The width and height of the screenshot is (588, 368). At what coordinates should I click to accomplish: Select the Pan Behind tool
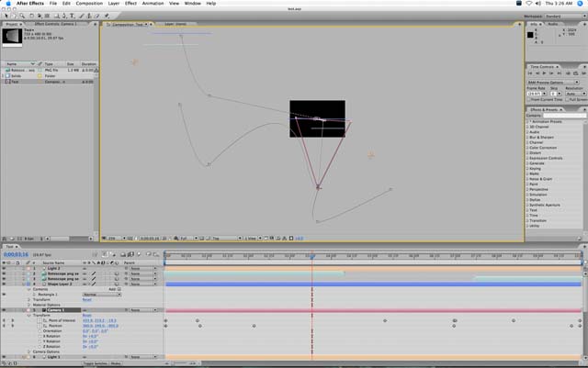click(47, 16)
